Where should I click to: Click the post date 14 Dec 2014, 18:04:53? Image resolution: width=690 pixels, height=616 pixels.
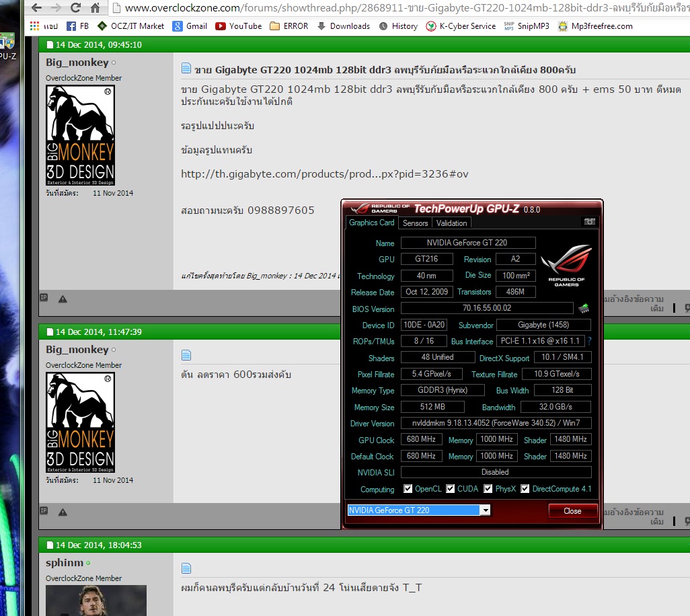[x=99, y=545]
